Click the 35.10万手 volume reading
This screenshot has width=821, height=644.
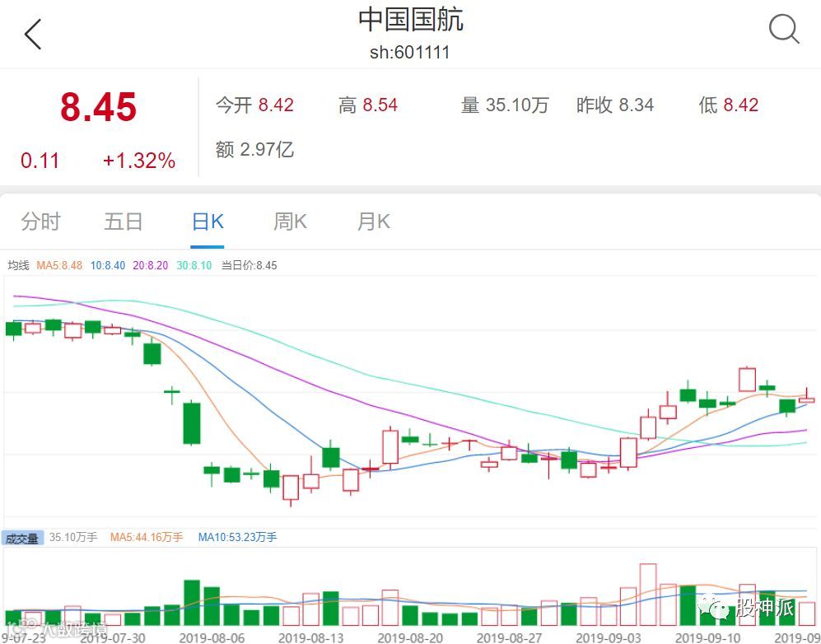(x=73, y=537)
